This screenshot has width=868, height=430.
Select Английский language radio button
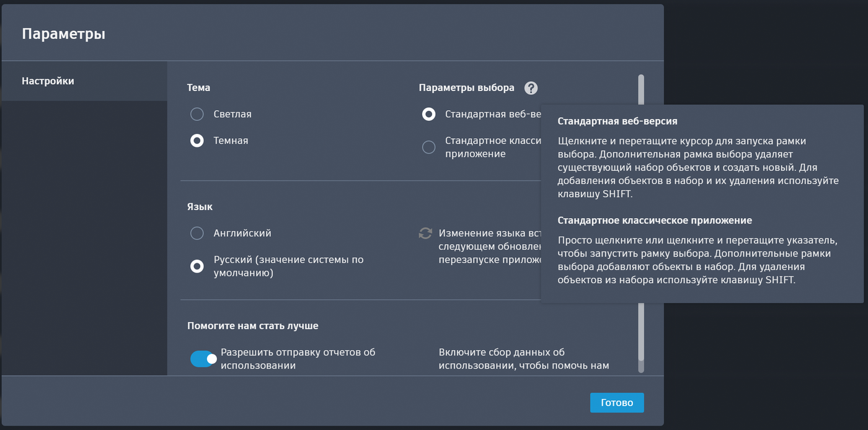tap(197, 233)
